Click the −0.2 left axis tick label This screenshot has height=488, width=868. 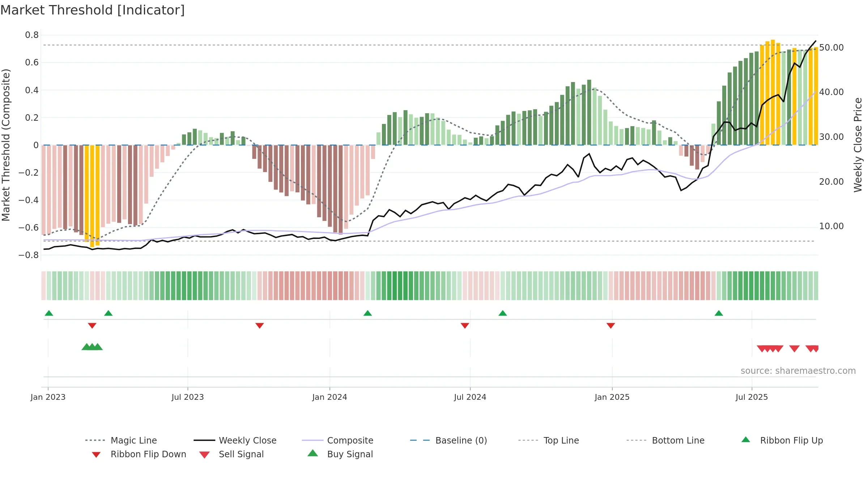click(x=29, y=172)
